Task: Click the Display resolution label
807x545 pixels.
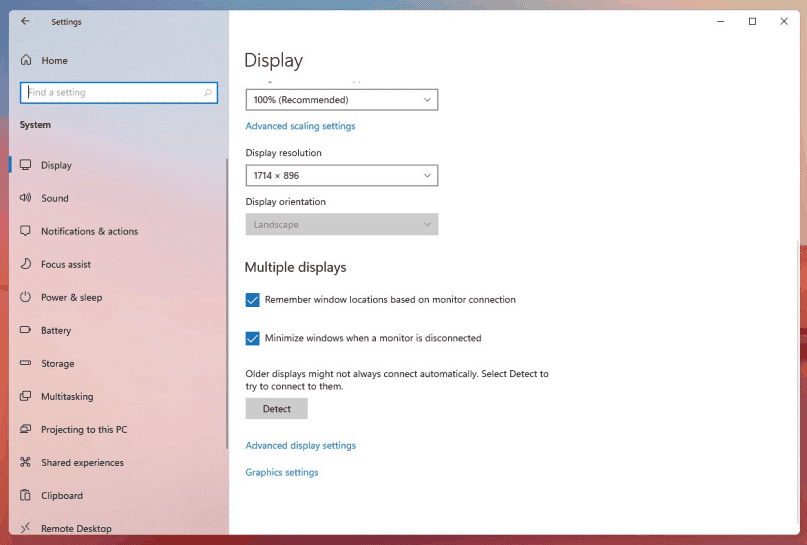Action: tap(284, 153)
